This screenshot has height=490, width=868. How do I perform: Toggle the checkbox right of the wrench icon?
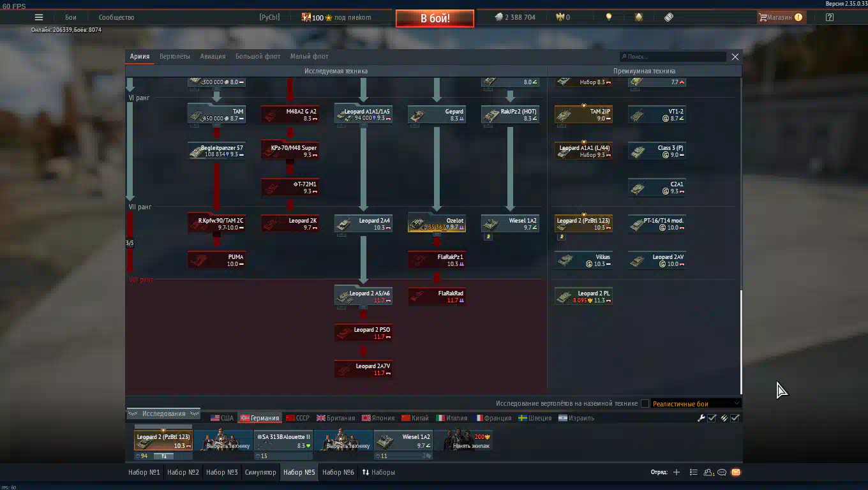click(x=712, y=418)
